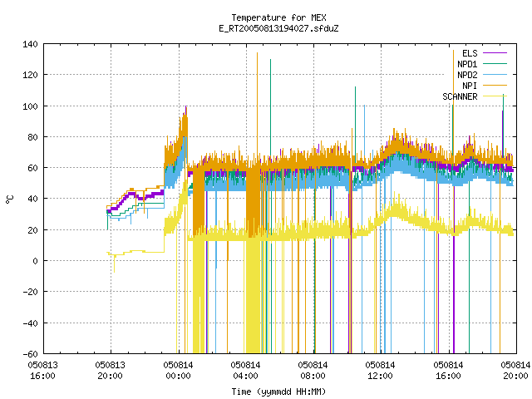The width and height of the screenshot is (532, 399).
Task: Click the x-axis label 'Time (yymmdd HH:MM)'
Action: click(278, 392)
